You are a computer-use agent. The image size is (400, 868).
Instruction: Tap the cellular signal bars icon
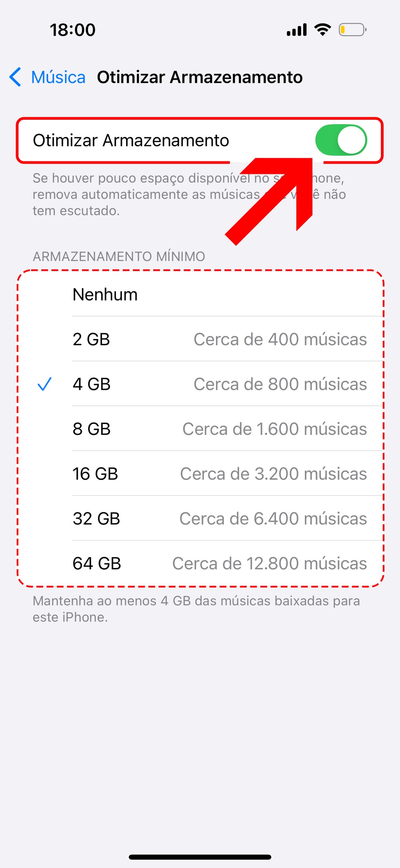297,30
